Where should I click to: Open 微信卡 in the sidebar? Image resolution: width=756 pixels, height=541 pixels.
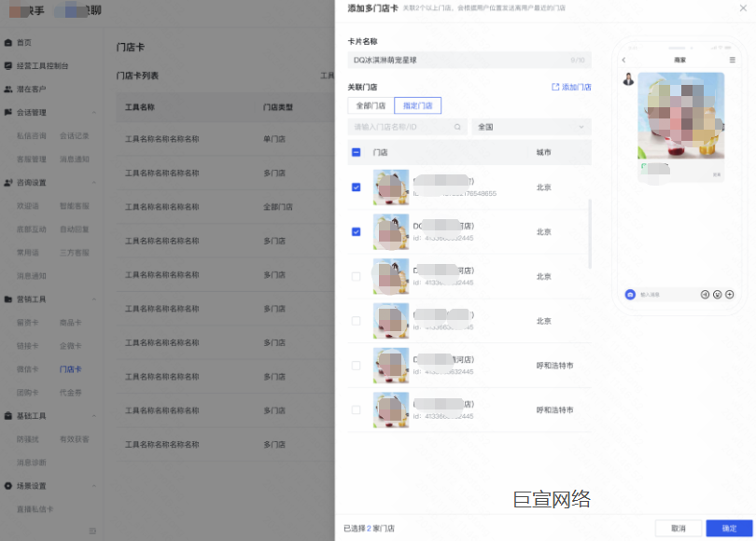[27, 369]
